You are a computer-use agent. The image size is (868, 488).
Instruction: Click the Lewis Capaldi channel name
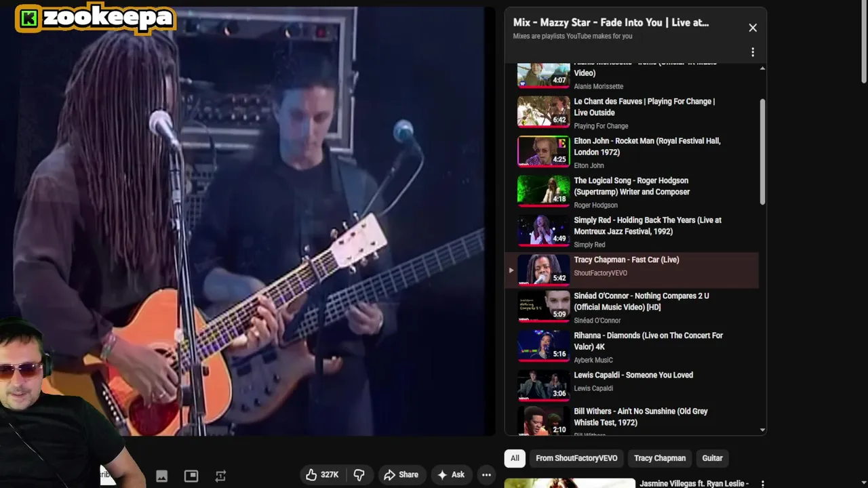(x=593, y=388)
